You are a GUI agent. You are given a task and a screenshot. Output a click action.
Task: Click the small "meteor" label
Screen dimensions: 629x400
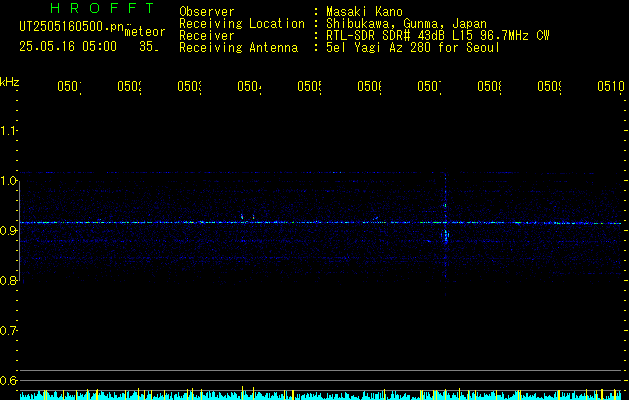[x=145, y=32]
